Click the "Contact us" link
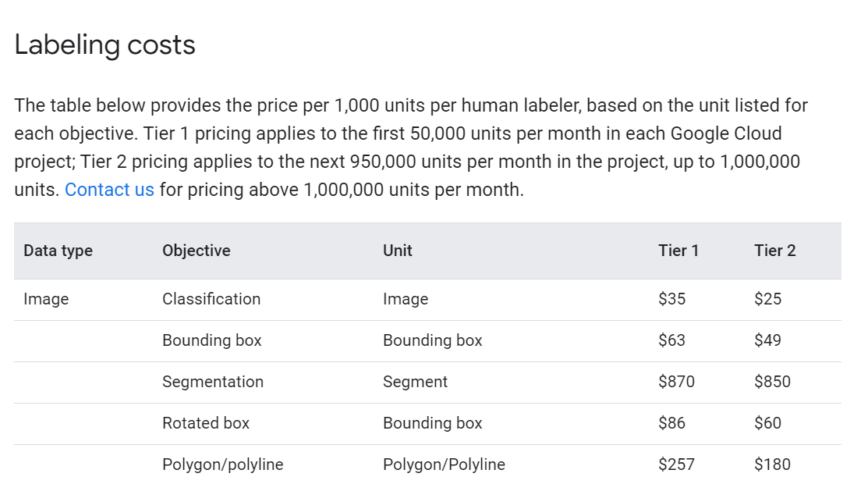Viewport: 868px width, 484px height. click(x=109, y=190)
